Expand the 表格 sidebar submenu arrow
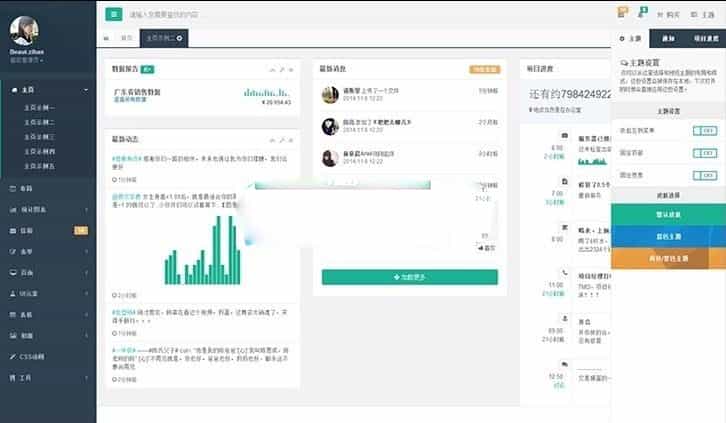726x423 pixels. tap(86, 315)
